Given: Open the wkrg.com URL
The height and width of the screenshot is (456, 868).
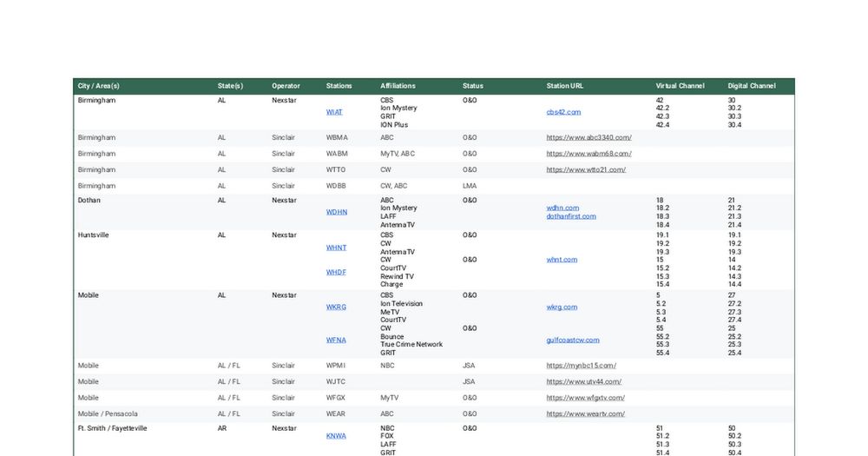Looking at the screenshot, I should tap(562, 307).
